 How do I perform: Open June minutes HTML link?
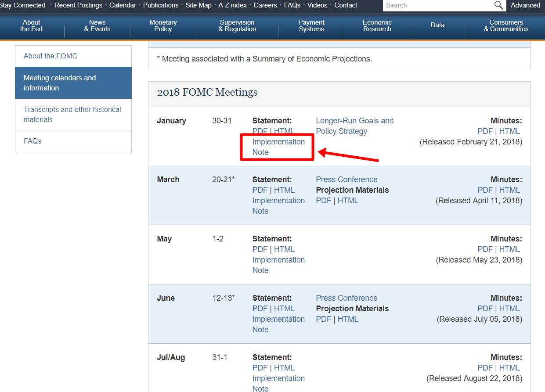[x=509, y=309]
